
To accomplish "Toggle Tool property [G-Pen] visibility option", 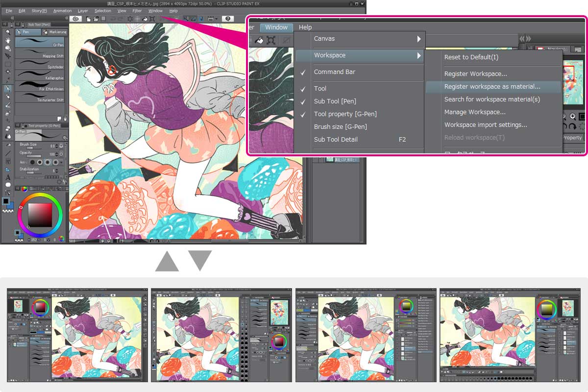I will click(345, 114).
